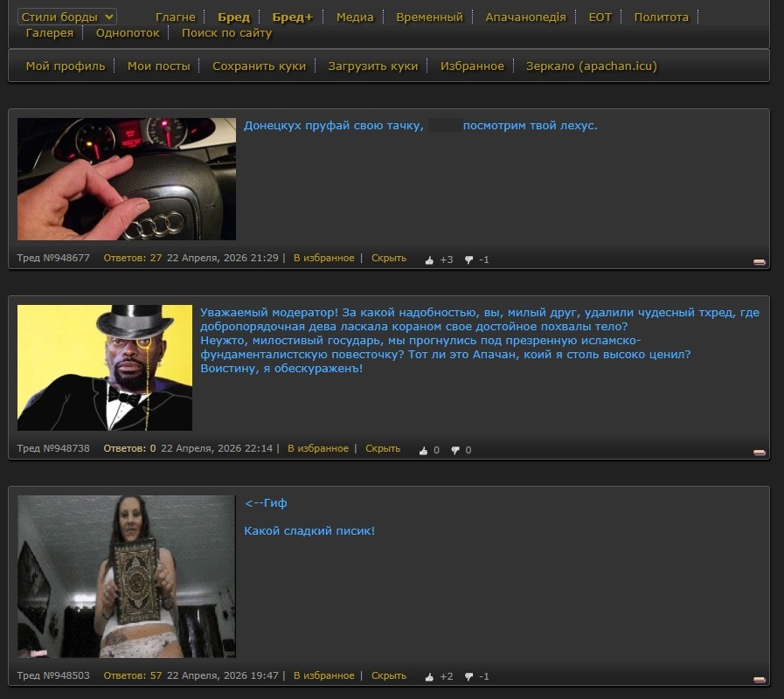Viewport: 784px width, 699px height.
Task: Go to the Медиа board tab
Action: click(x=355, y=17)
